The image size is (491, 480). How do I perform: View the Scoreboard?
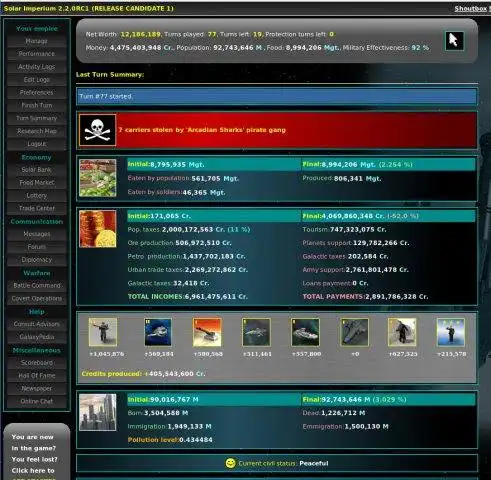click(37, 363)
